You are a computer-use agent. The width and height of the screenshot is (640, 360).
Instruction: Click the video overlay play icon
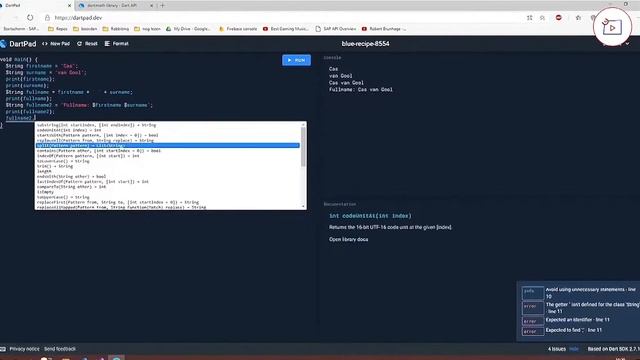click(x=612, y=27)
